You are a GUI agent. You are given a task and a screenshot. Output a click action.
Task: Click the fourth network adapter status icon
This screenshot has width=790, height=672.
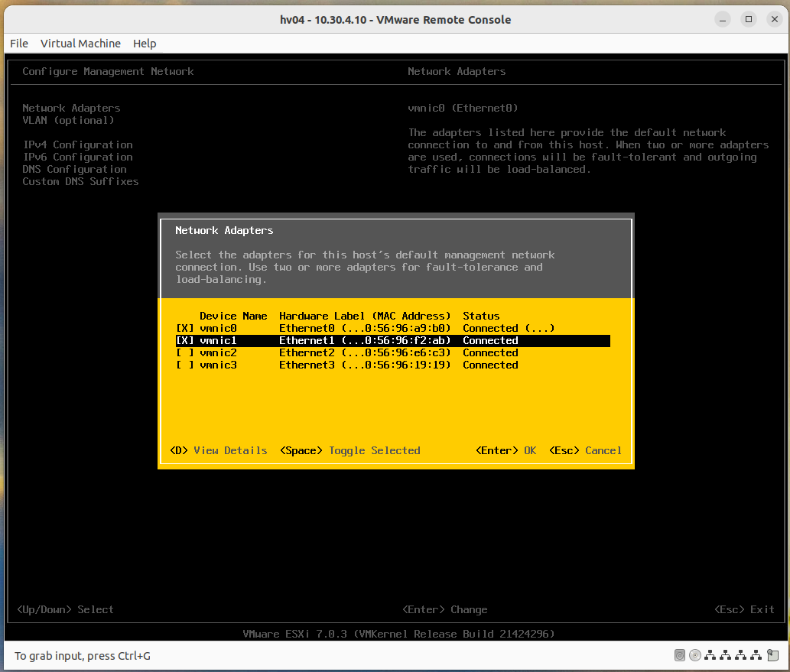pos(756,655)
